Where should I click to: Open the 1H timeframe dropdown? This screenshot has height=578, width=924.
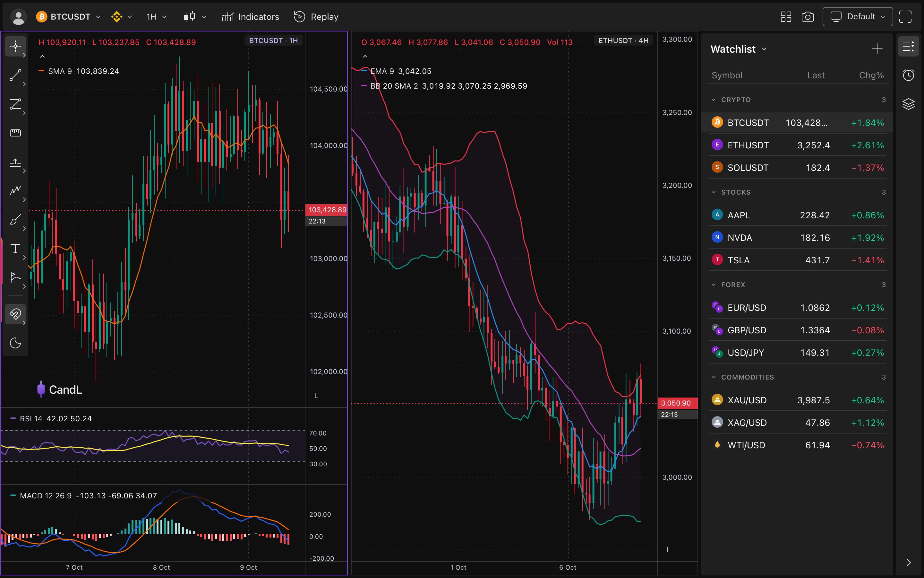click(x=157, y=17)
